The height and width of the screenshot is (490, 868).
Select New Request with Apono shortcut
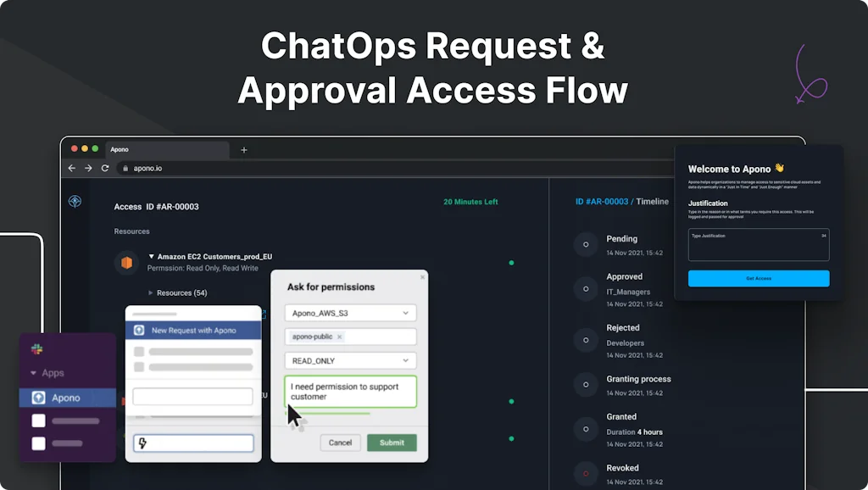click(x=193, y=330)
